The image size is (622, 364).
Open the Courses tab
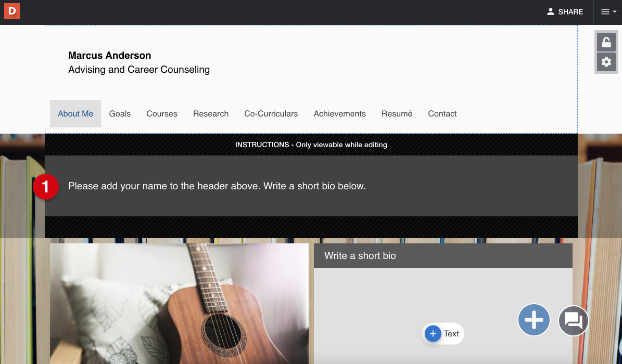point(162,114)
